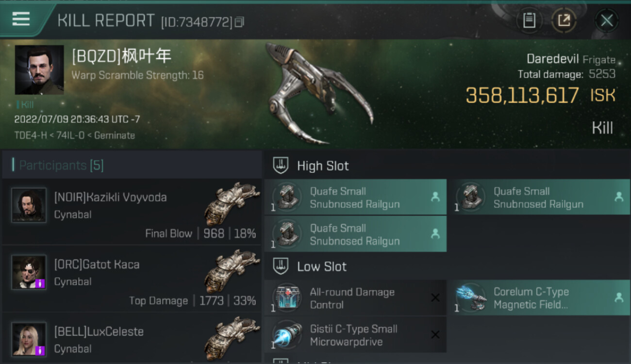631x364 pixels.
Task: Close the kill report window
Action: click(x=607, y=20)
